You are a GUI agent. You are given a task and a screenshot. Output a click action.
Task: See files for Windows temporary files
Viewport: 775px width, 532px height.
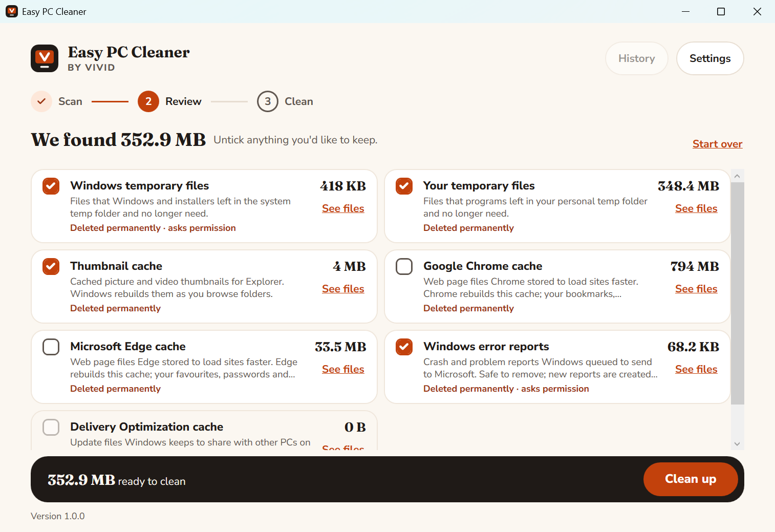[343, 208]
